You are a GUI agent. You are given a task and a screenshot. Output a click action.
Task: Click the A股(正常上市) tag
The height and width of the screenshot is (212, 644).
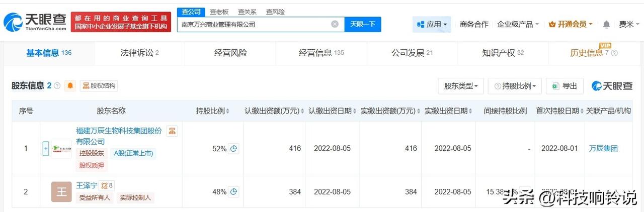tap(133, 154)
